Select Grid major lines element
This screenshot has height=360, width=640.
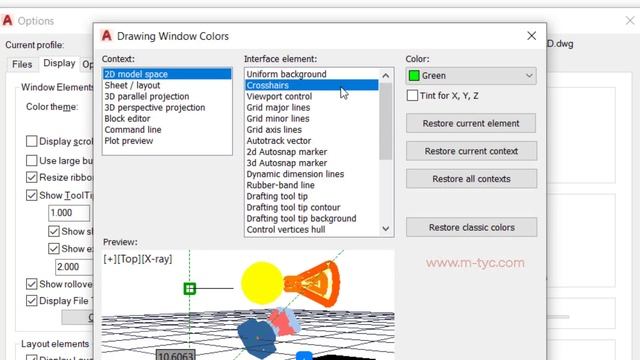[x=312, y=107]
